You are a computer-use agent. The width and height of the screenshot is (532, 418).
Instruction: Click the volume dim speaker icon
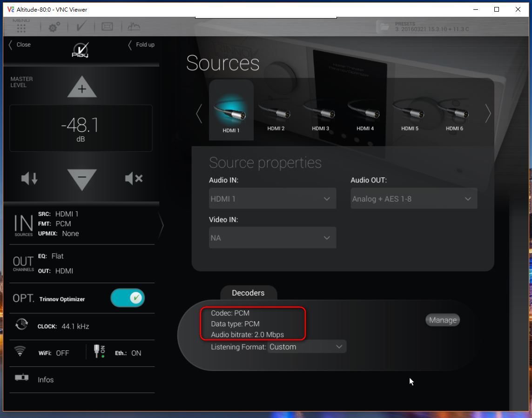point(30,178)
